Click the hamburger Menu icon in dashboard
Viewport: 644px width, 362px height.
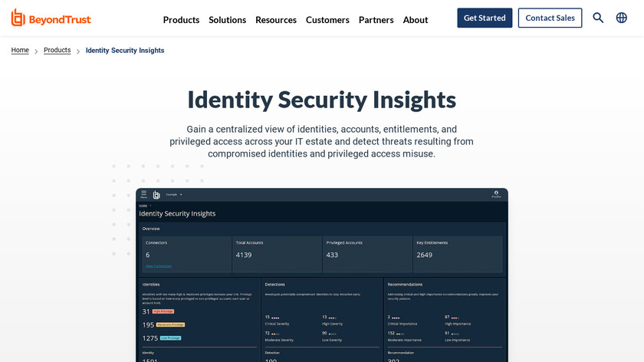click(x=143, y=196)
